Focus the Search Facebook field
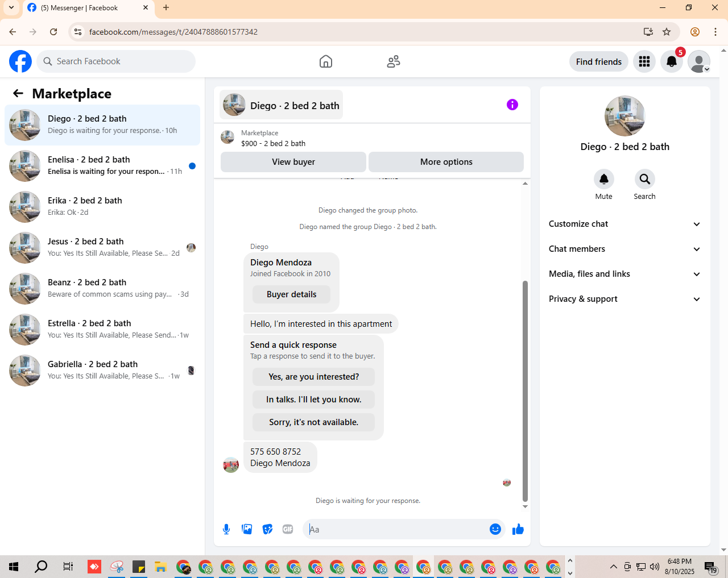Image resolution: width=728 pixels, height=578 pixels. pos(116,61)
